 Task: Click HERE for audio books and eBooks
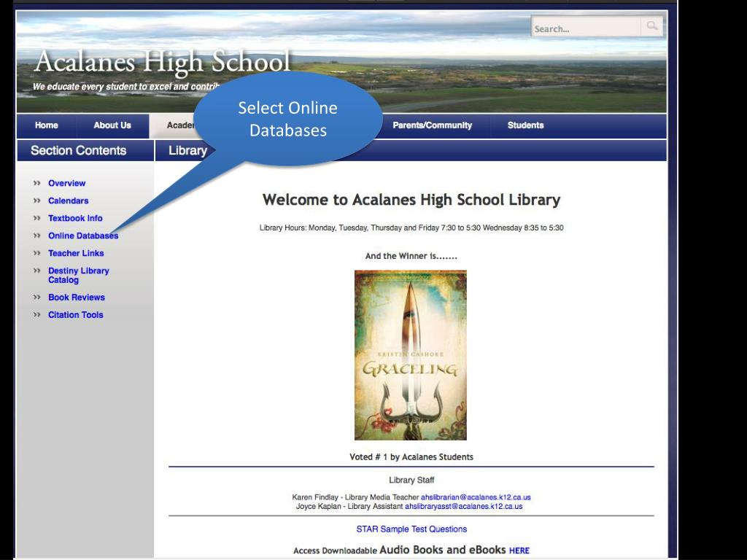pos(519,551)
